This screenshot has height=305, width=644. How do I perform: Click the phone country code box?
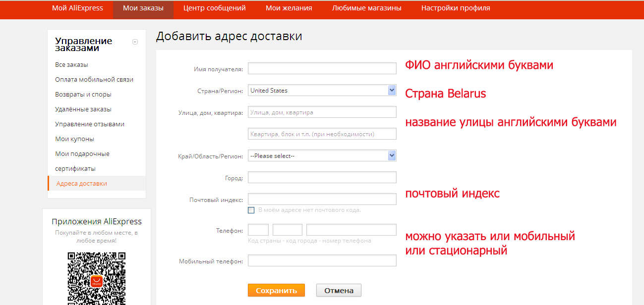pos(258,230)
